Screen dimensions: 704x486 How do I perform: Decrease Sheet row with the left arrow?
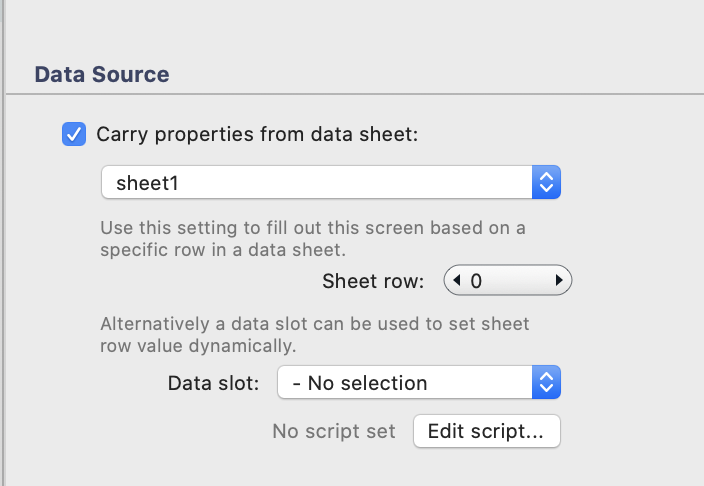[x=457, y=281]
